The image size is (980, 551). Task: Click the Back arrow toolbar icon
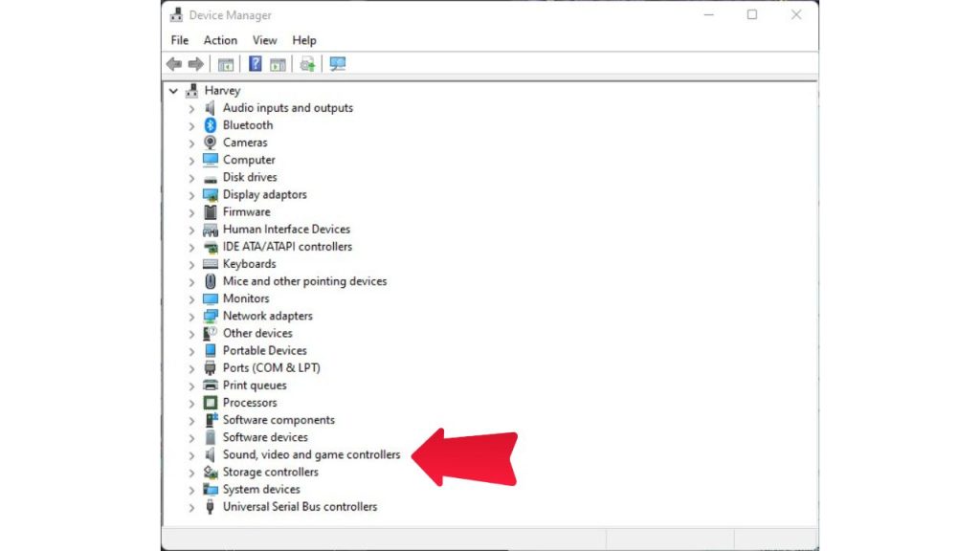pyautogui.click(x=174, y=64)
